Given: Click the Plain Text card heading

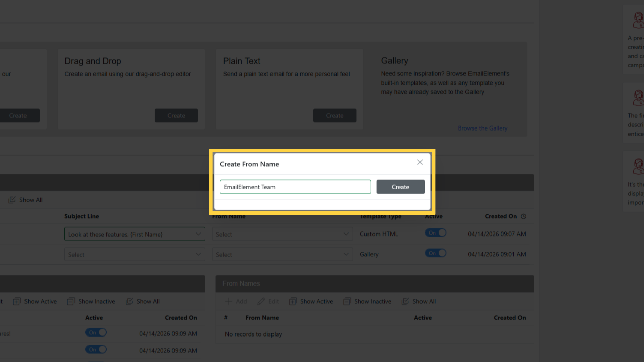Looking at the screenshot, I should click(242, 61).
